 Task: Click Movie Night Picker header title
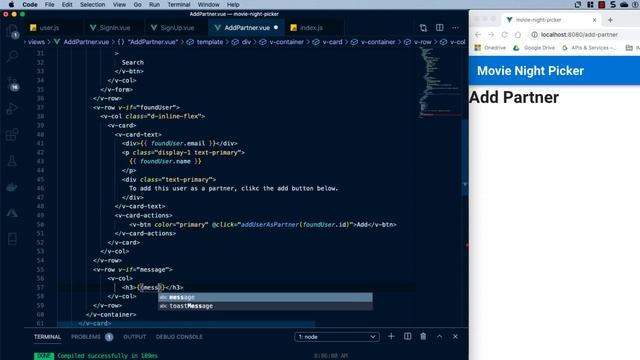530,71
